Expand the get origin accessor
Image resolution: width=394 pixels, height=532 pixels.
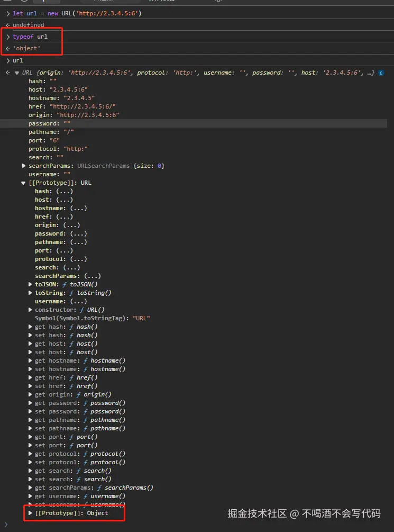30,394
